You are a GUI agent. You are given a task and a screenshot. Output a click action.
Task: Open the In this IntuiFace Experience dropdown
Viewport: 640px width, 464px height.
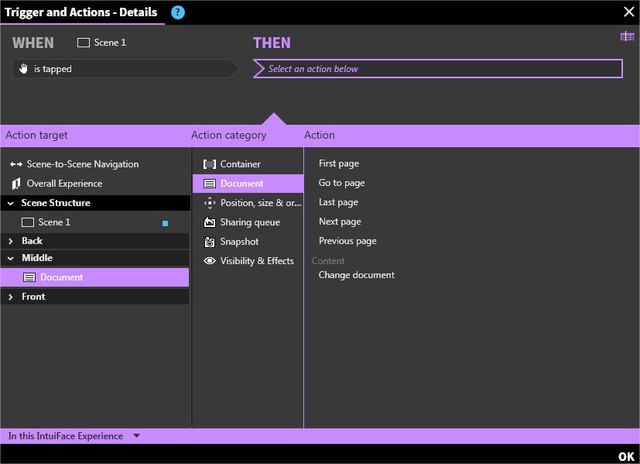[136, 436]
